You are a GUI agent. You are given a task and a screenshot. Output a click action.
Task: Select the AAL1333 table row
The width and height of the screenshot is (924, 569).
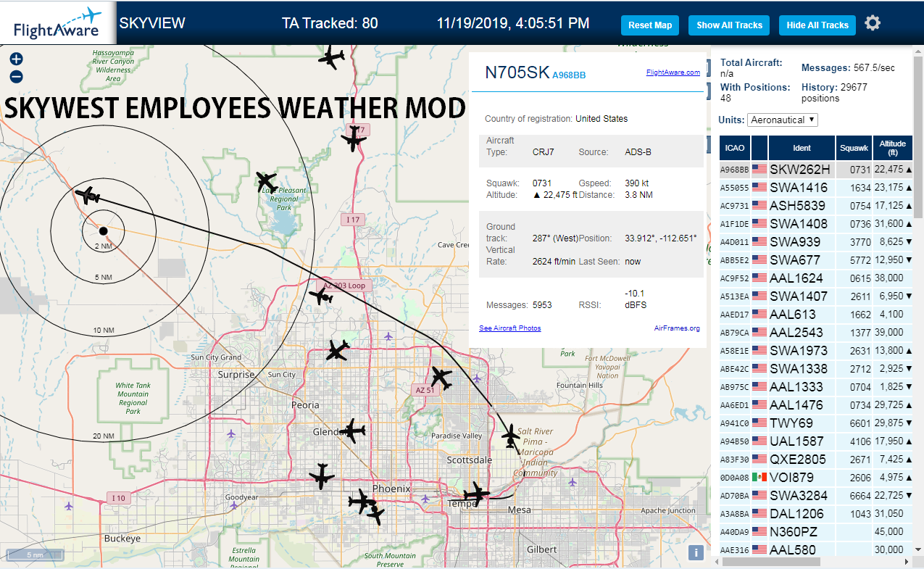click(x=817, y=387)
